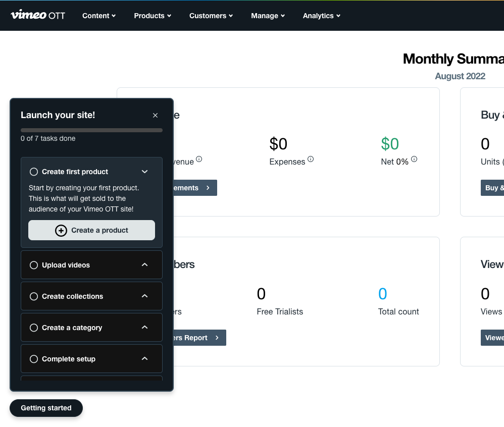
Task: Toggle the Upload videos task circle
Action: pos(34,265)
